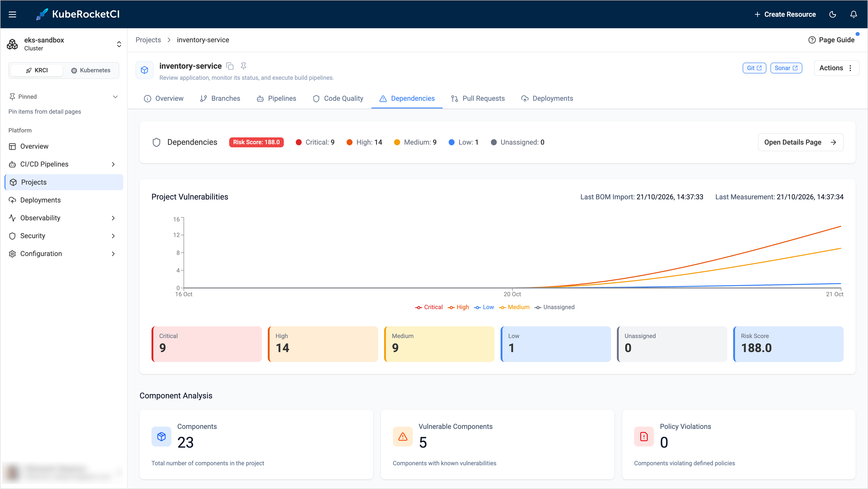Click Projects breadcrumb link
Image resolution: width=868 pixels, height=489 pixels.
click(148, 40)
